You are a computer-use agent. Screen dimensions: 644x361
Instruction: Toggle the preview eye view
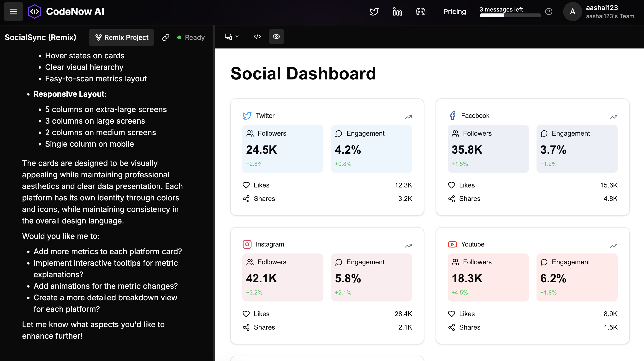(x=276, y=36)
